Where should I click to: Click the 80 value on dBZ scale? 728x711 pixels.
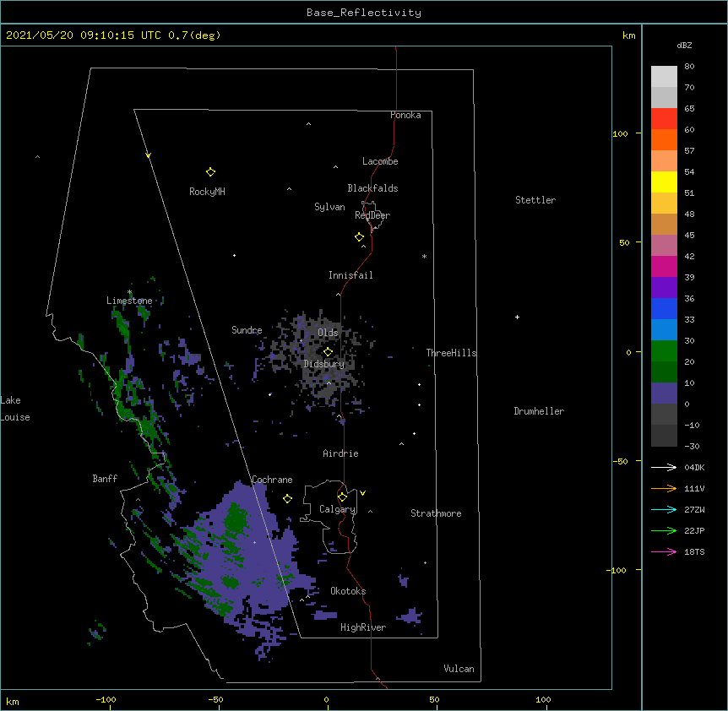[689, 67]
